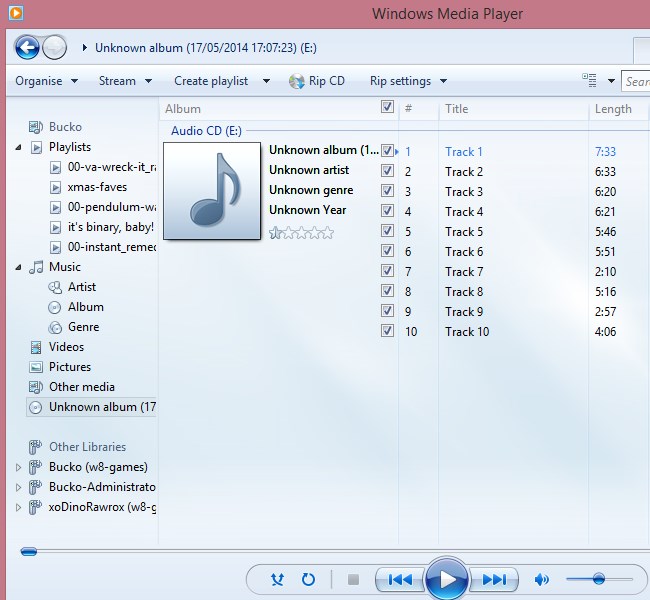The height and width of the screenshot is (600, 650).
Task: Click the Rip CD button
Action: [317, 81]
